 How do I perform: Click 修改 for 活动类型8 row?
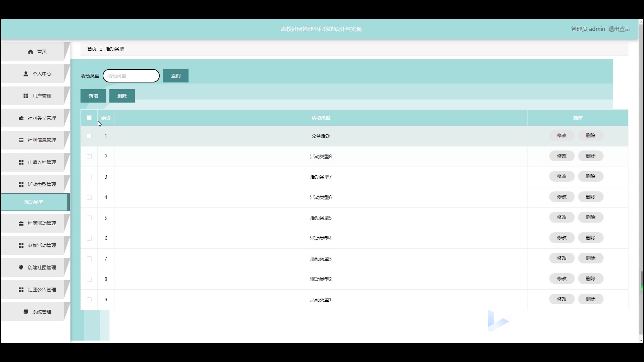click(x=561, y=156)
